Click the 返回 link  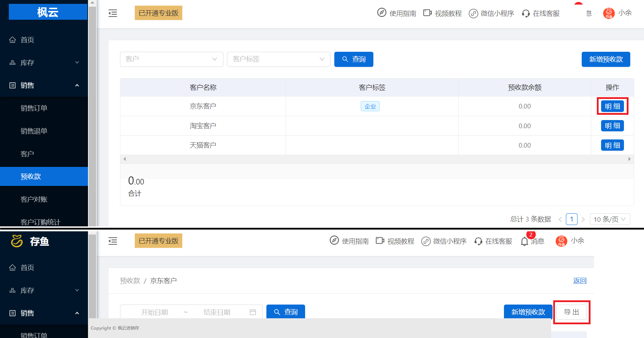click(580, 281)
